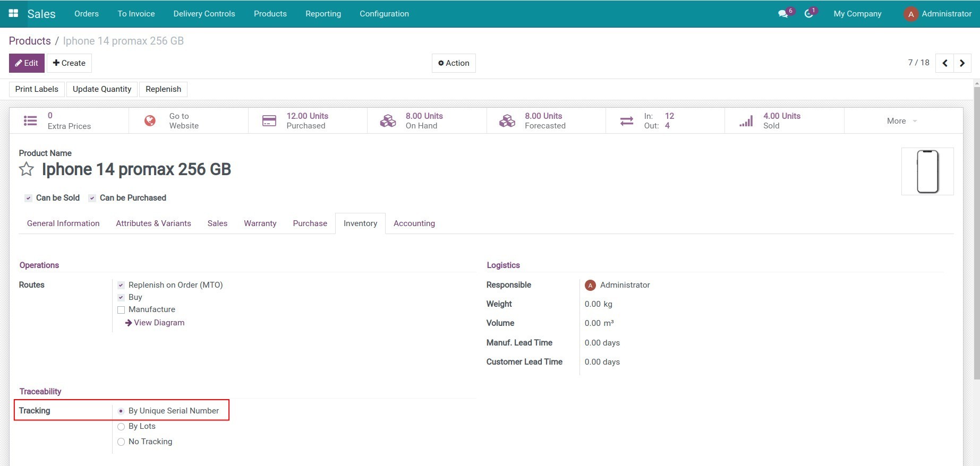
Task: Switch to the Accounting tab
Action: coord(414,223)
